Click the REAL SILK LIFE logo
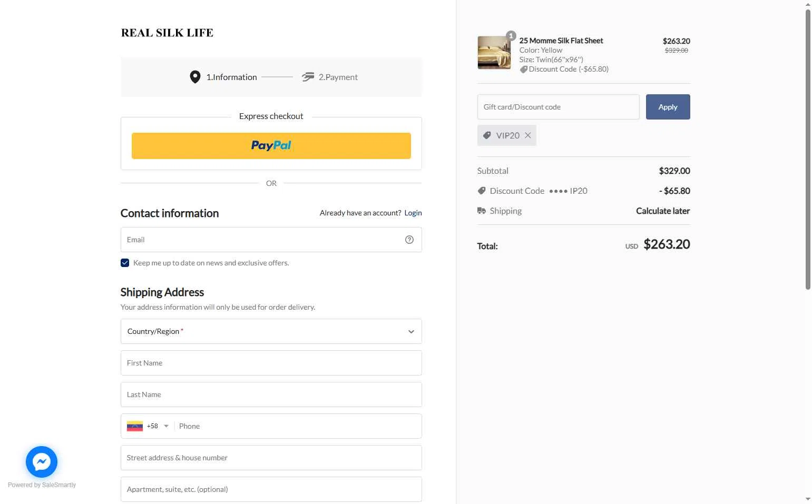The image size is (812, 504). pyautogui.click(x=167, y=33)
